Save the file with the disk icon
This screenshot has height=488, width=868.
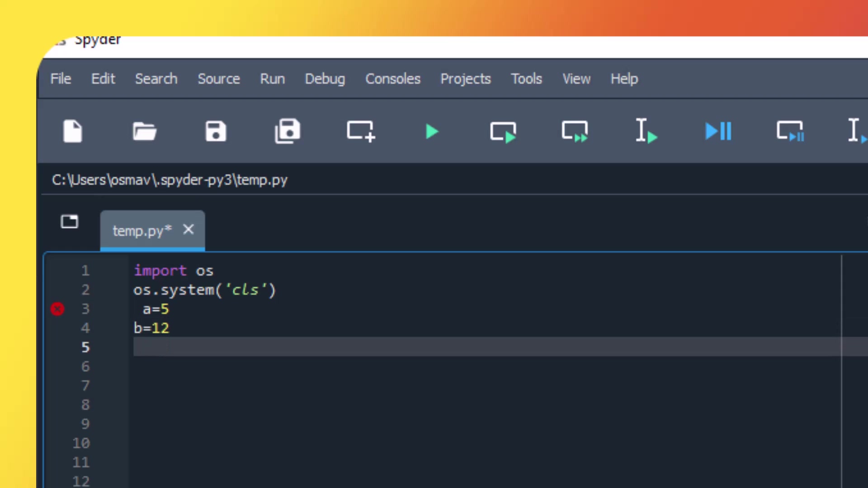point(216,131)
